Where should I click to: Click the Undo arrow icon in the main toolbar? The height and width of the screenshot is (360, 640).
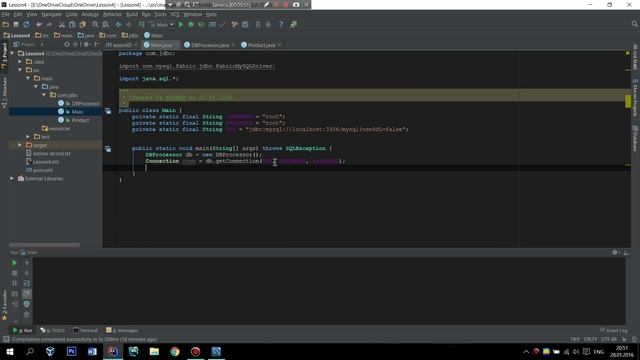coord(39,25)
